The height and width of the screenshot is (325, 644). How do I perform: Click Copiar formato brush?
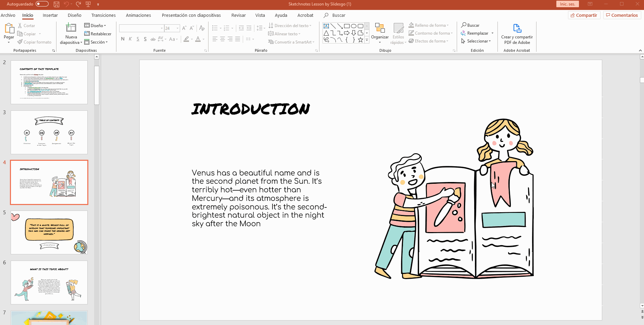pyautogui.click(x=35, y=42)
